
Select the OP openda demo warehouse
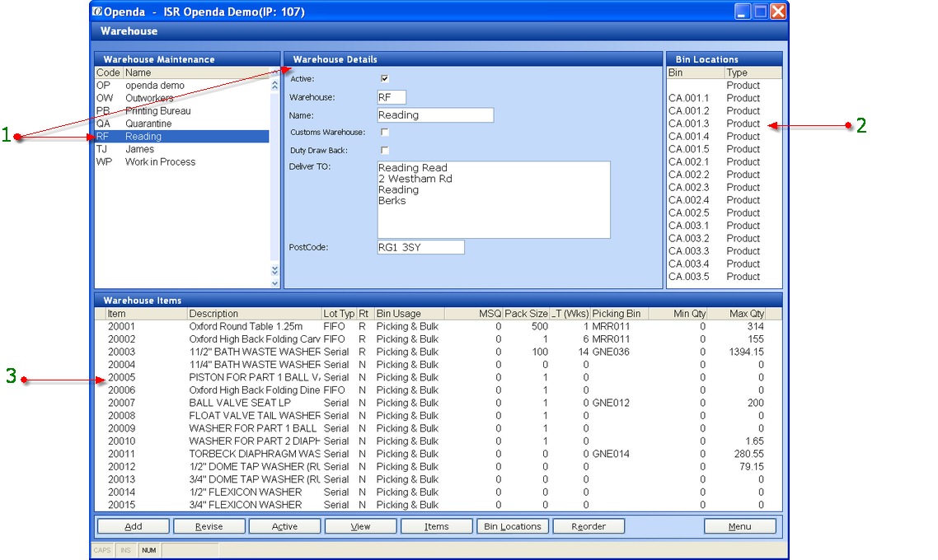click(182, 86)
